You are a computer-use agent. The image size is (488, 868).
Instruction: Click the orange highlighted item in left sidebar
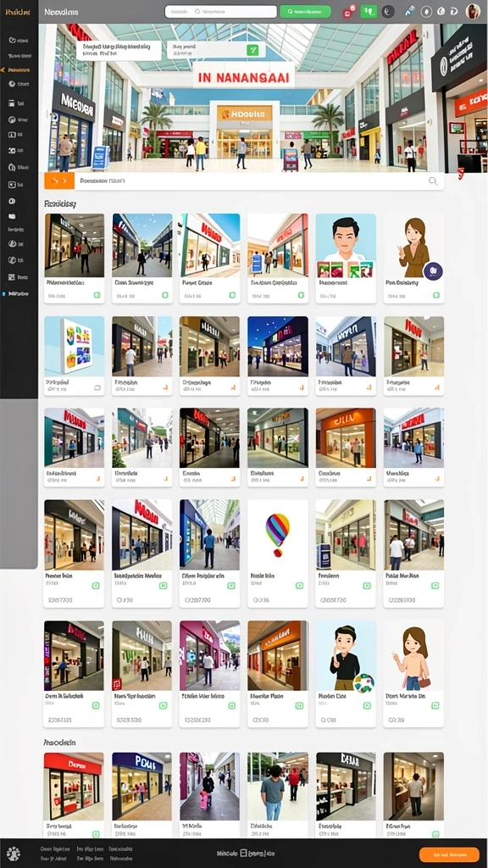tap(17, 70)
